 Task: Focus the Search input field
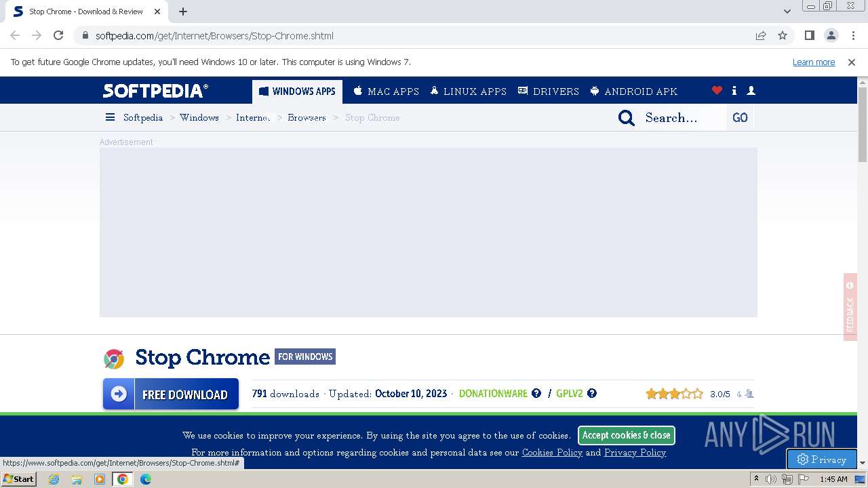tap(683, 118)
